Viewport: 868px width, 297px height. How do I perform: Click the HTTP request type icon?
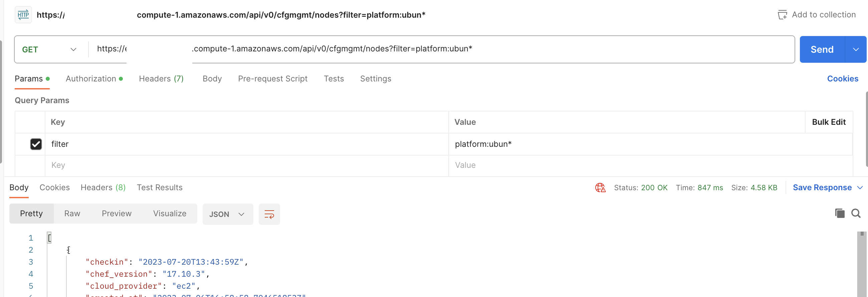23,15
